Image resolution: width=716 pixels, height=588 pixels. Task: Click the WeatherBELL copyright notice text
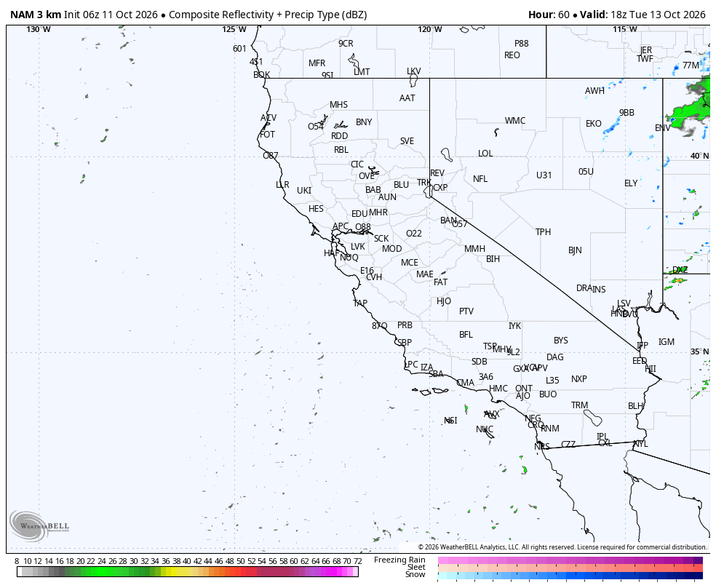(562, 547)
